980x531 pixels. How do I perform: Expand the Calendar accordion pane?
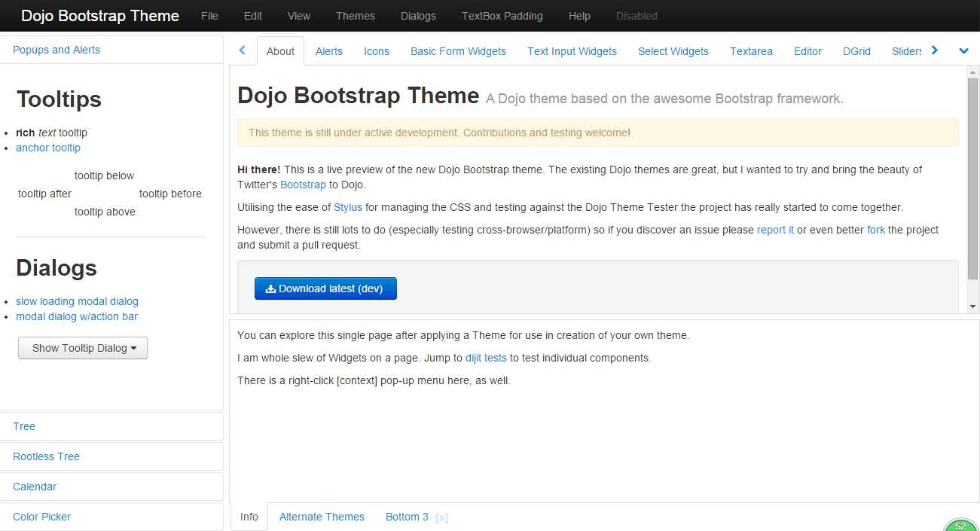111,487
